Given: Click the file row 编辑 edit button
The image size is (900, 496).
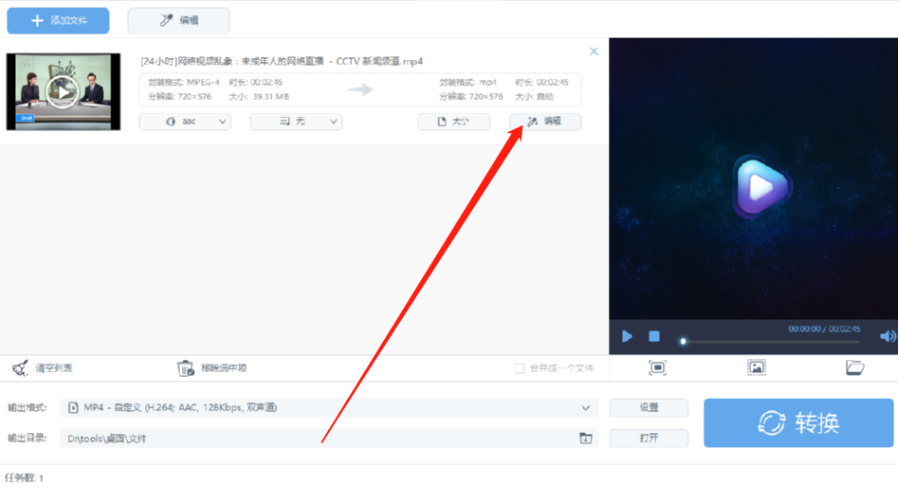Looking at the screenshot, I should point(545,122).
